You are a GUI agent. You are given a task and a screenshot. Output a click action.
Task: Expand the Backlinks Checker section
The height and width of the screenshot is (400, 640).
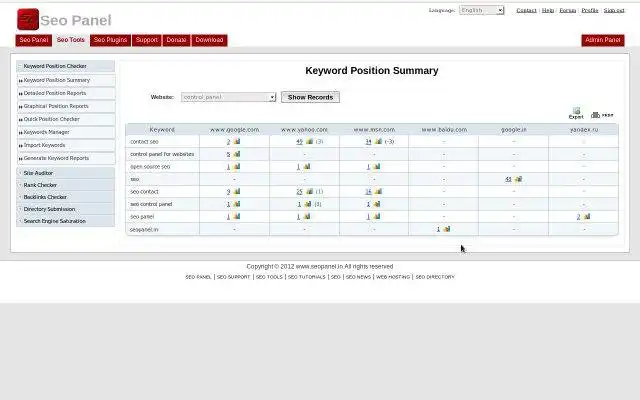pos(65,197)
